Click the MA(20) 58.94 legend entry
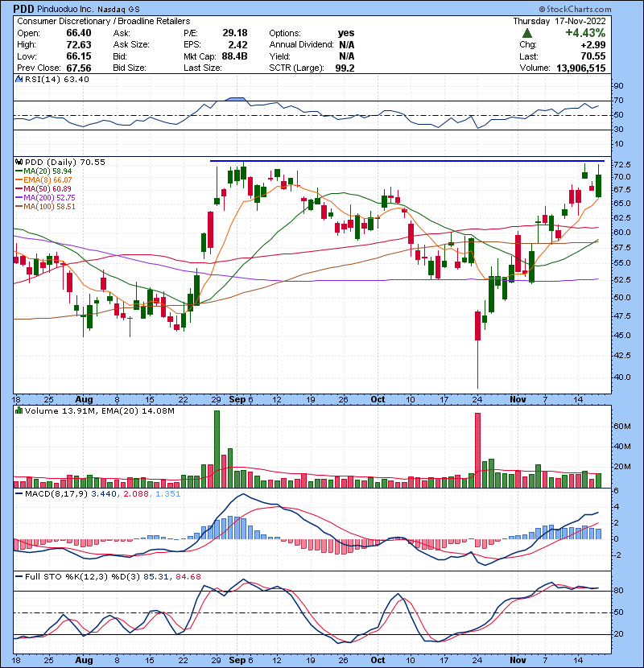Image resolution: width=644 pixels, height=668 pixels. coord(47,171)
